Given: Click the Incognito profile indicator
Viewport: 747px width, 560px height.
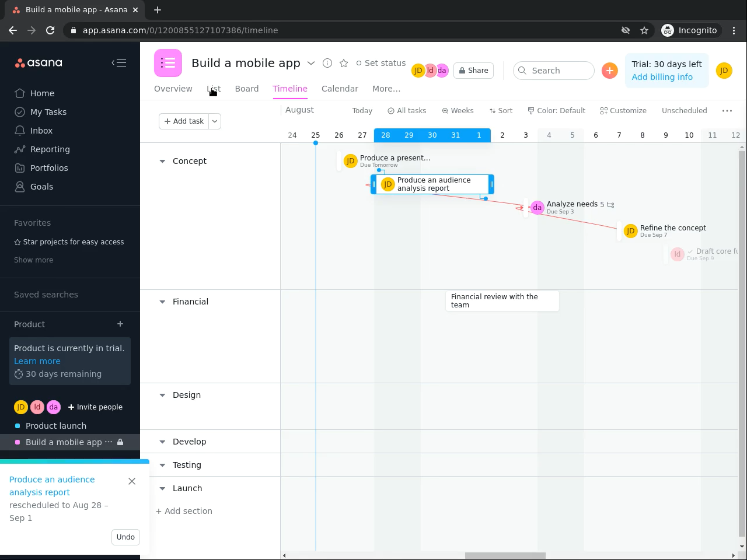Looking at the screenshot, I should click(689, 30).
